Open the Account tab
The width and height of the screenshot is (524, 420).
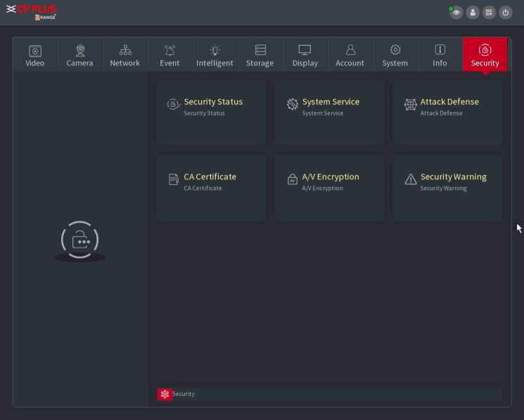[350, 55]
